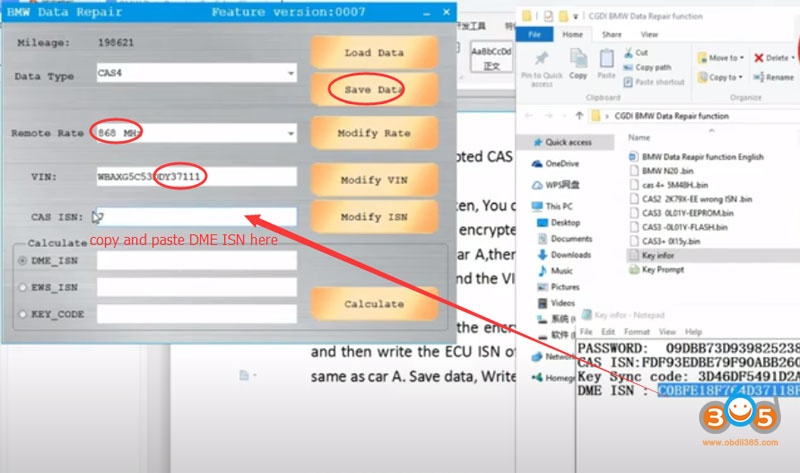Screen dimensions: 800x473
Task: Click the Modify ISN button
Action: click(374, 217)
